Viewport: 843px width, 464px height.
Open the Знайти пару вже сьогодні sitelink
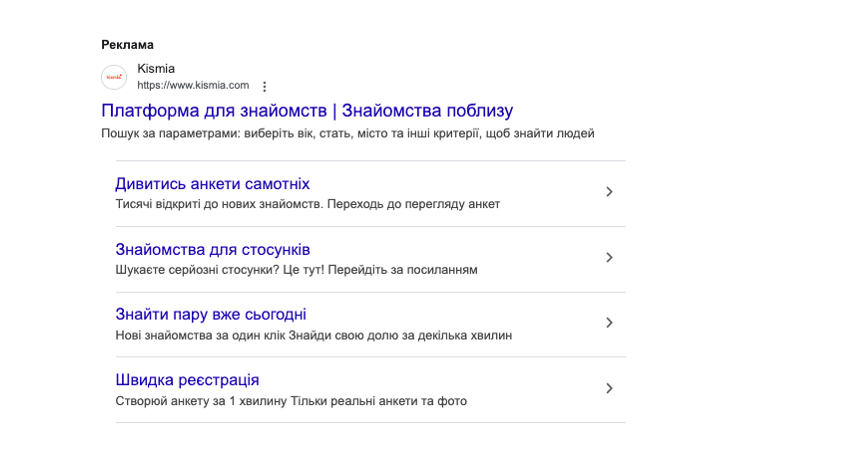coord(211,315)
